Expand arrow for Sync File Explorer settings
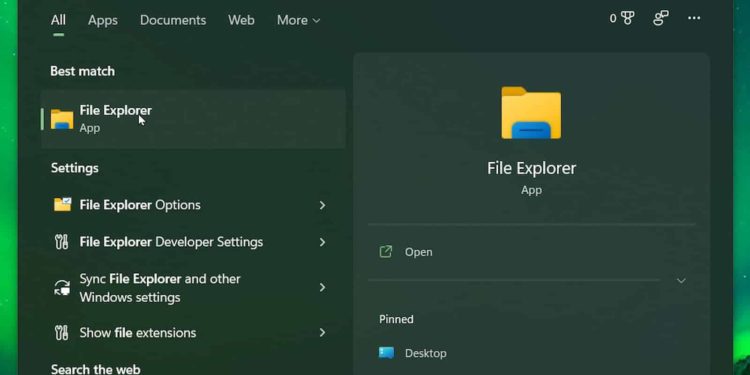 (x=322, y=287)
